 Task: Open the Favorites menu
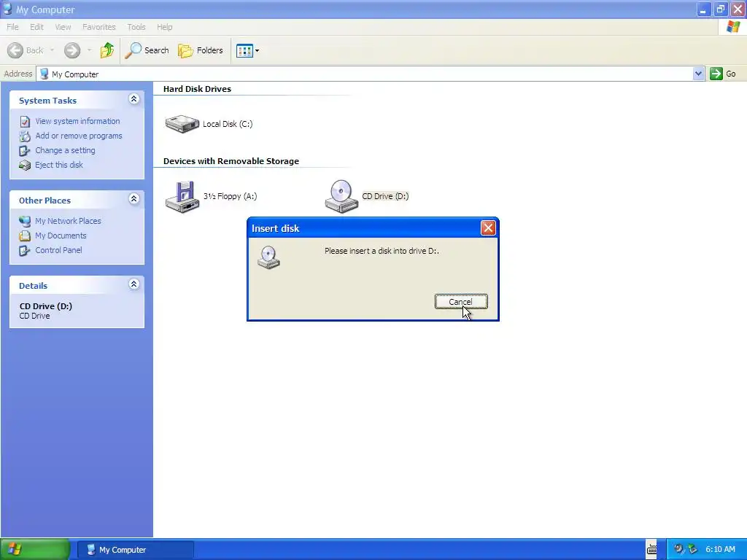pyautogui.click(x=98, y=27)
